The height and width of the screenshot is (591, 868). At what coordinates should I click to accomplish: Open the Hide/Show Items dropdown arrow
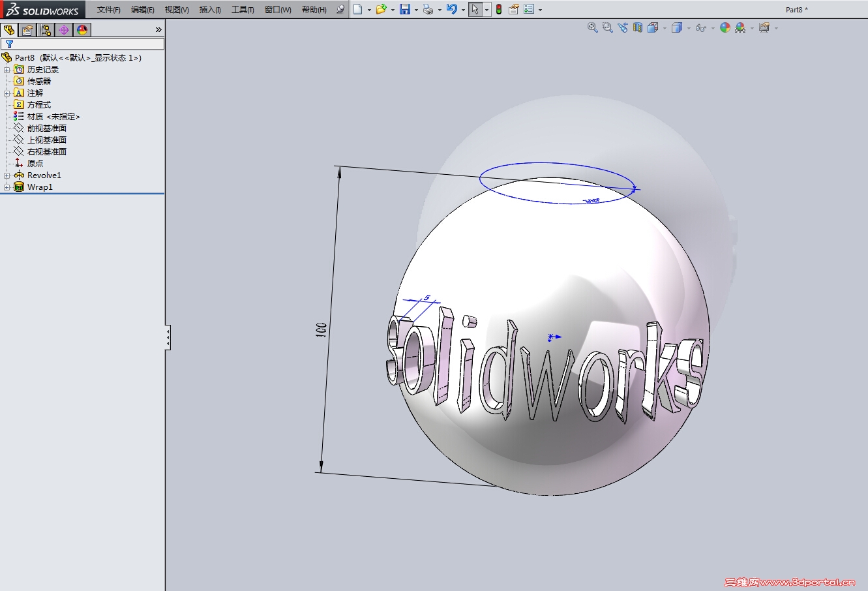click(x=713, y=28)
